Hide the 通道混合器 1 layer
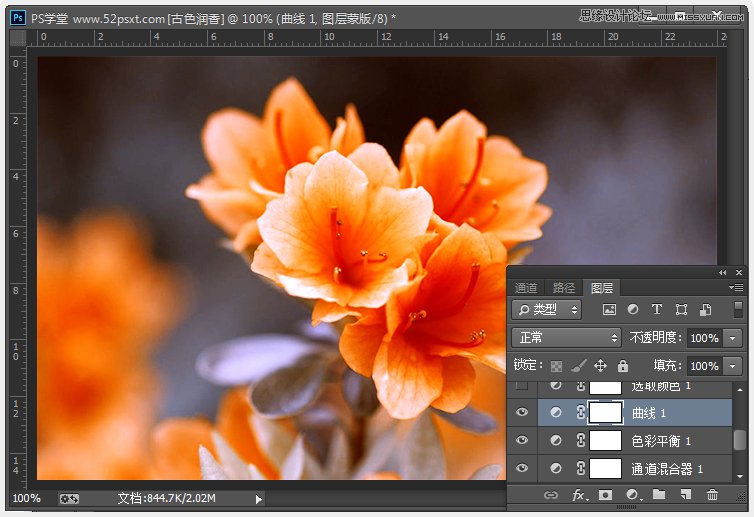This screenshot has height=517, width=754. 522,468
